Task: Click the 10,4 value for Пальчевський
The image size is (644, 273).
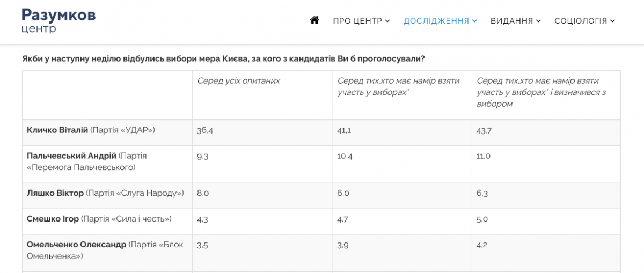Action: point(346,156)
